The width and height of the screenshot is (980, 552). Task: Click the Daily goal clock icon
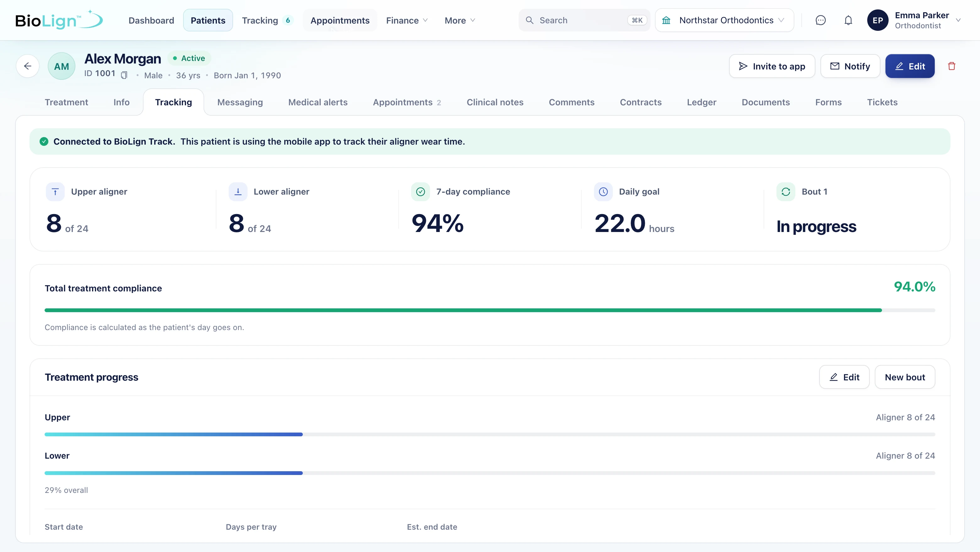point(603,191)
